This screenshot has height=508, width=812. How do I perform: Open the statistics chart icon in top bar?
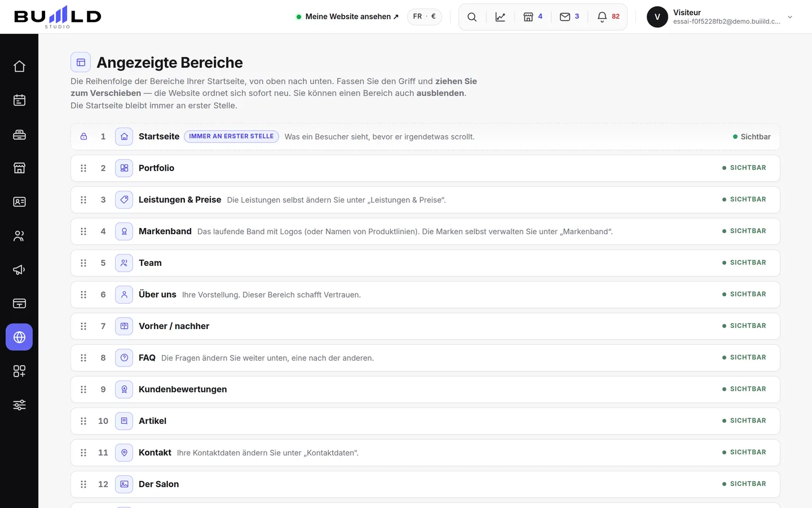500,17
